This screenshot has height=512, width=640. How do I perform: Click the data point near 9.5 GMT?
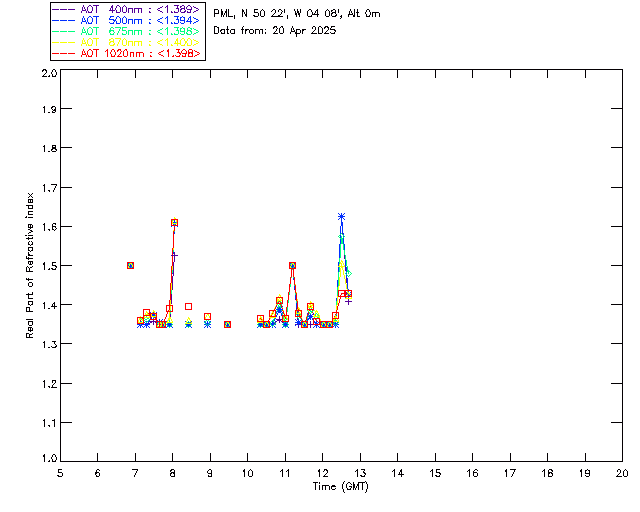click(227, 325)
